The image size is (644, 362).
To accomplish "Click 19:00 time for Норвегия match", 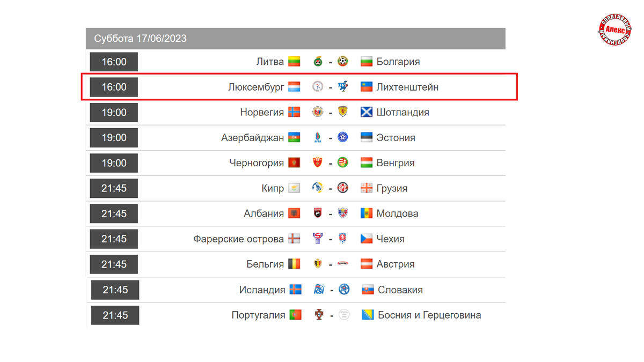I will coord(114,112).
